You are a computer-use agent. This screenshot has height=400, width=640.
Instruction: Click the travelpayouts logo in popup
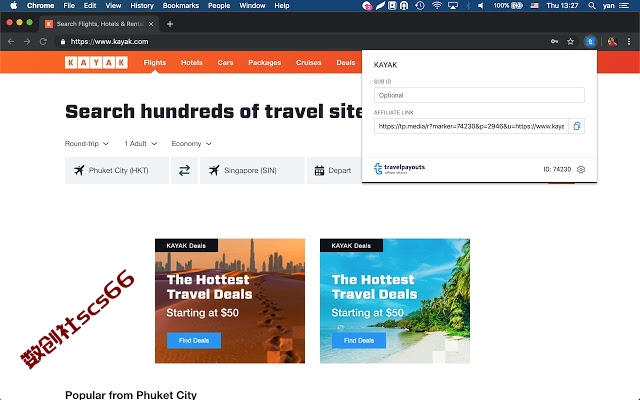(399, 168)
